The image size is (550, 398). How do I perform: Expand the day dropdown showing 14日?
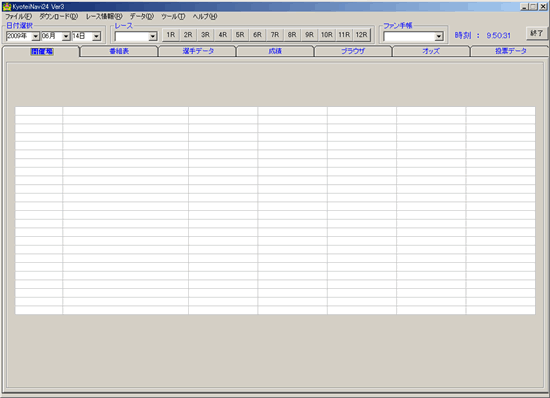[x=96, y=36]
